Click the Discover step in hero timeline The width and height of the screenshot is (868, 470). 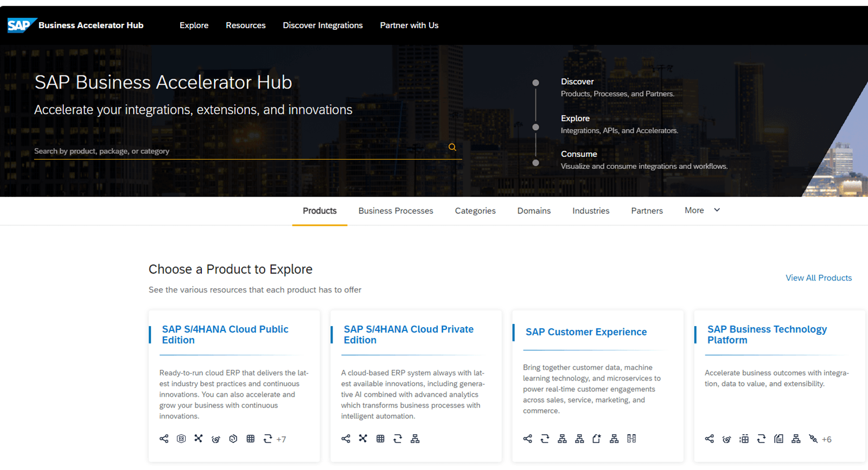click(577, 81)
